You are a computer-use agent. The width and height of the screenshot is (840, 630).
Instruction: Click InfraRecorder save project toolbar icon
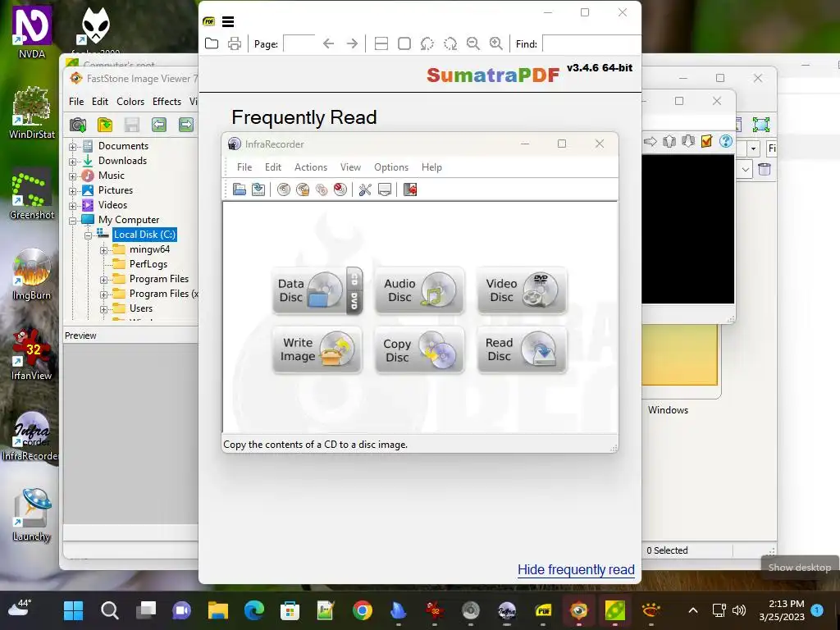[x=258, y=189]
